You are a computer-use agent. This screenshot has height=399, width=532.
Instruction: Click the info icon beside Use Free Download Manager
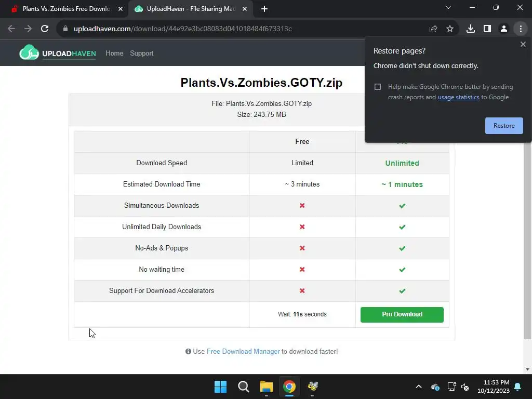point(188,352)
